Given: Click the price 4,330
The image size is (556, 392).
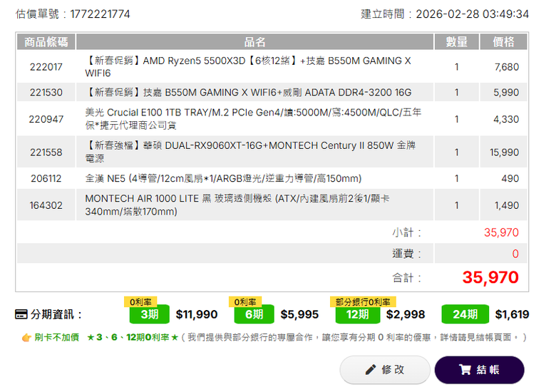Looking at the screenshot, I should tap(506, 119).
